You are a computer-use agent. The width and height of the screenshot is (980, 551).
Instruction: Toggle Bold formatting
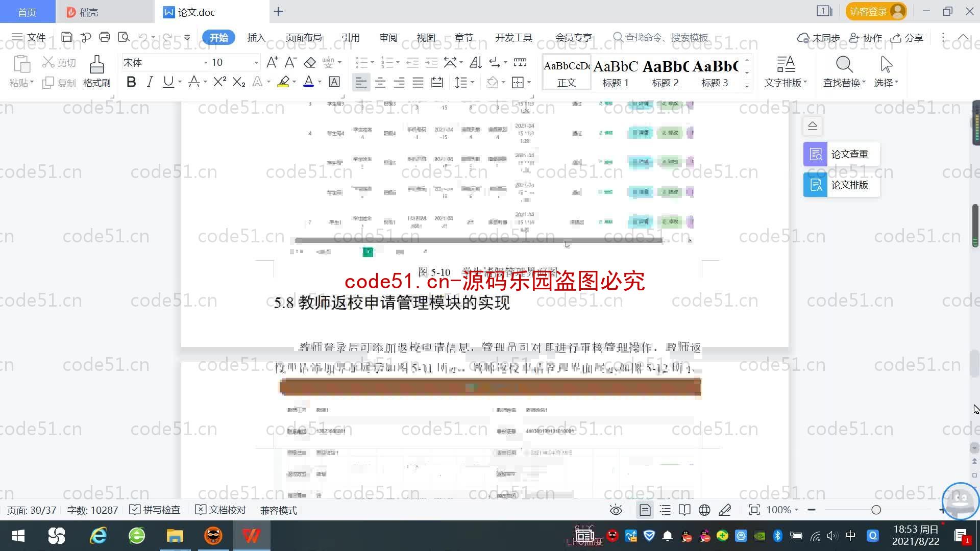tap(131, 82)
